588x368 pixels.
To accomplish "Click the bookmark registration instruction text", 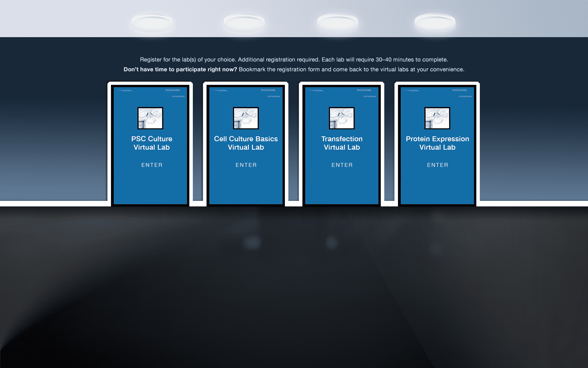I will (294, 69).
